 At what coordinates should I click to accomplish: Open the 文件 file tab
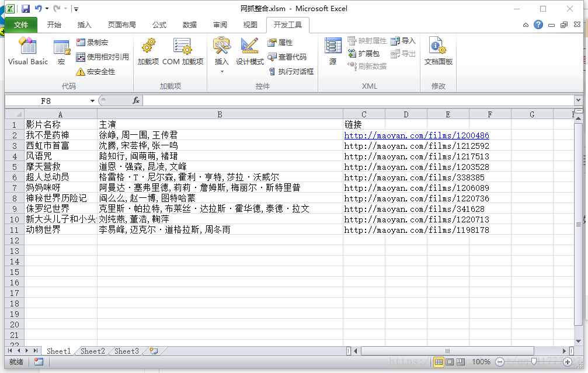[x=21, y=25]
